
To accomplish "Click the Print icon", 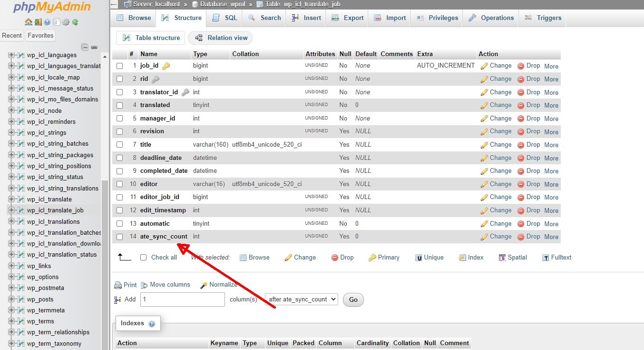I will coord(118,285).
